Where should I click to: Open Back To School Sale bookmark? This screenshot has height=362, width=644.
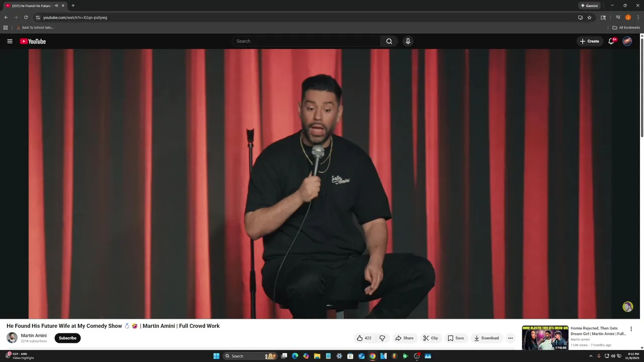35,28
